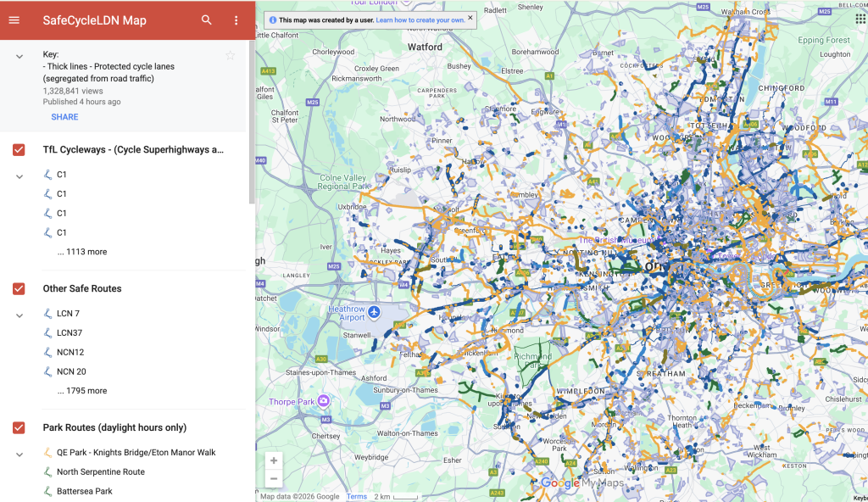Collapse the map Key section

(x=19, y=55)
